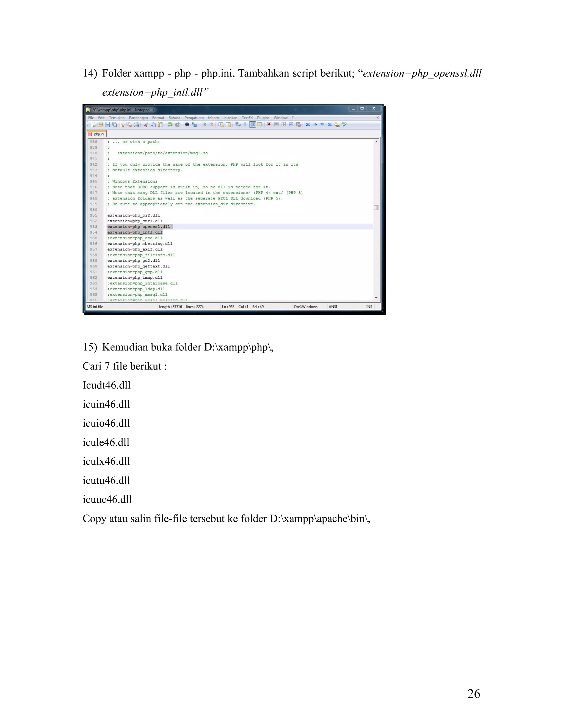Viewport: 563px width, 728px height.
Task: Click line extension=php_curl.dll in editor
Action: pyautogui.click(x=135, y=221)
